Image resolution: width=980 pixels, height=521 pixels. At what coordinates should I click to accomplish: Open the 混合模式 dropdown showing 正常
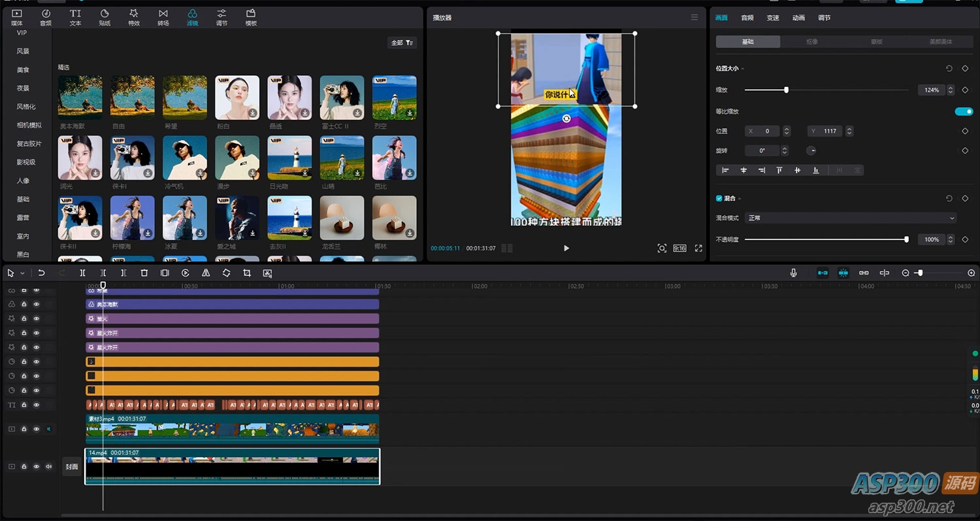pyautogui.click(x=851, y=218)
